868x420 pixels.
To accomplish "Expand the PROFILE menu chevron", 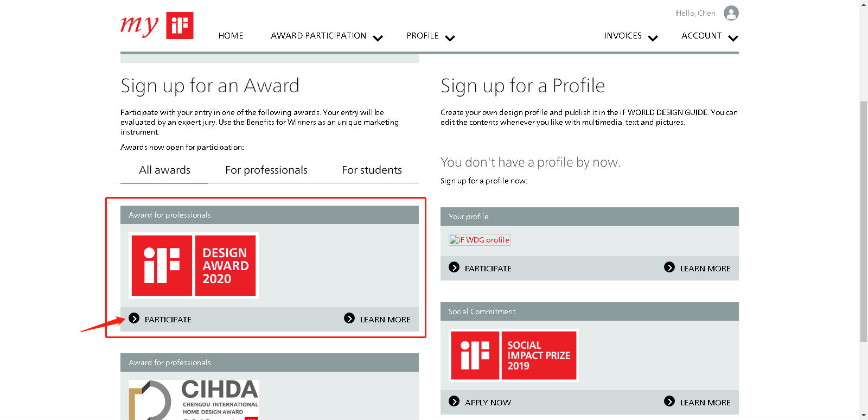I will coord(450,38).
